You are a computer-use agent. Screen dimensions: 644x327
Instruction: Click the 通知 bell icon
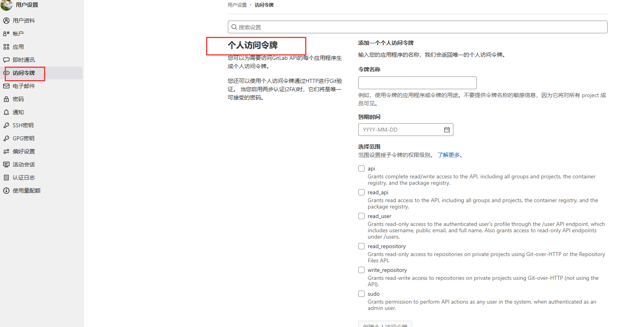[x=6, y=112]
